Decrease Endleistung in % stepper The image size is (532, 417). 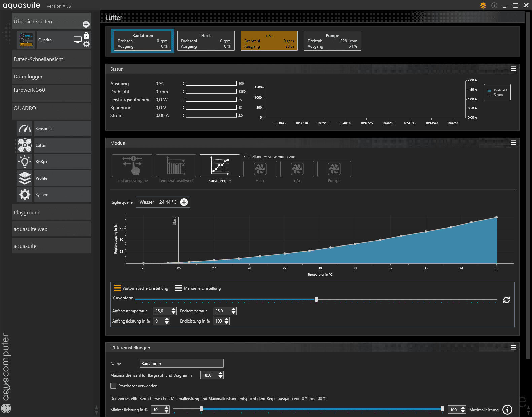(227, 323)
